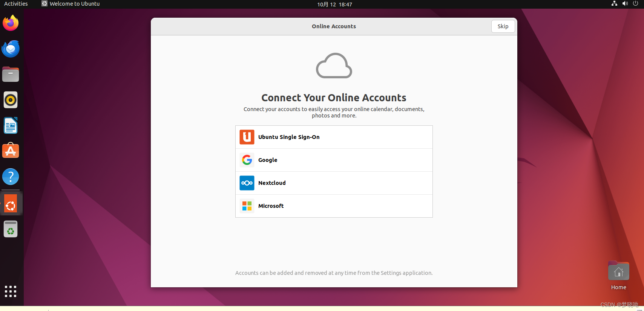The width and height of the screenshot is (644, 311).
Task: Open the Trash dock icon
Action: [x=11, y=229]
